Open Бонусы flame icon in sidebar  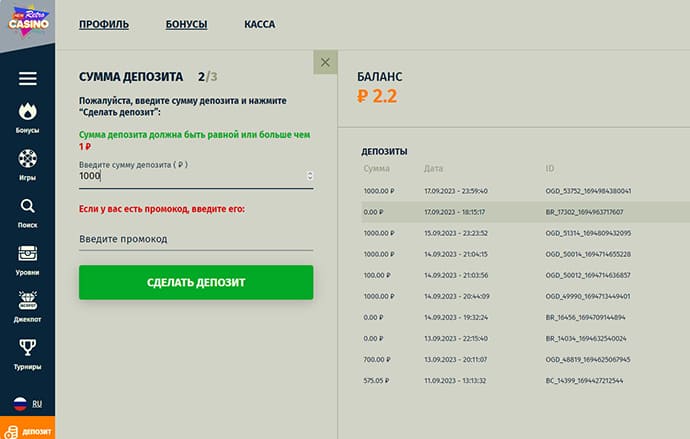click(27, 117)
